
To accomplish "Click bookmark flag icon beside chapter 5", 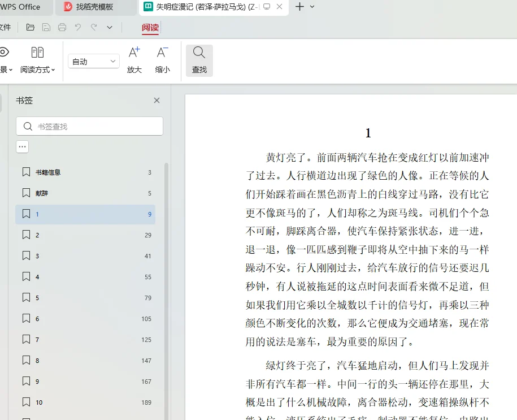I will (x=26, y=297).
